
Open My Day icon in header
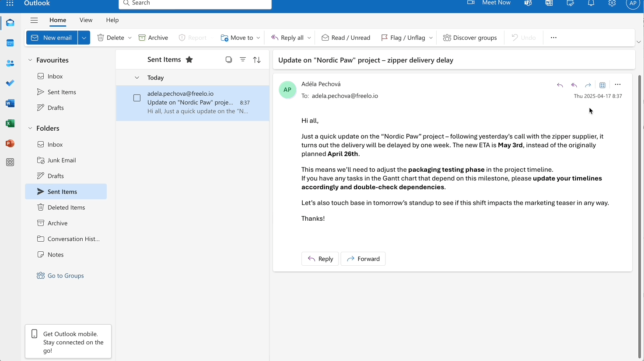tap(570, 3)
